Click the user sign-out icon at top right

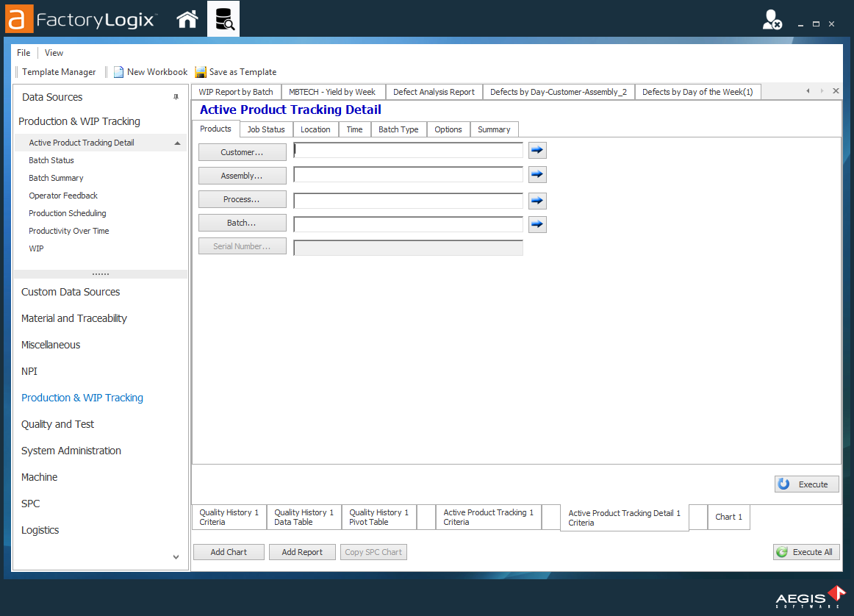click(x=771, y=22)
